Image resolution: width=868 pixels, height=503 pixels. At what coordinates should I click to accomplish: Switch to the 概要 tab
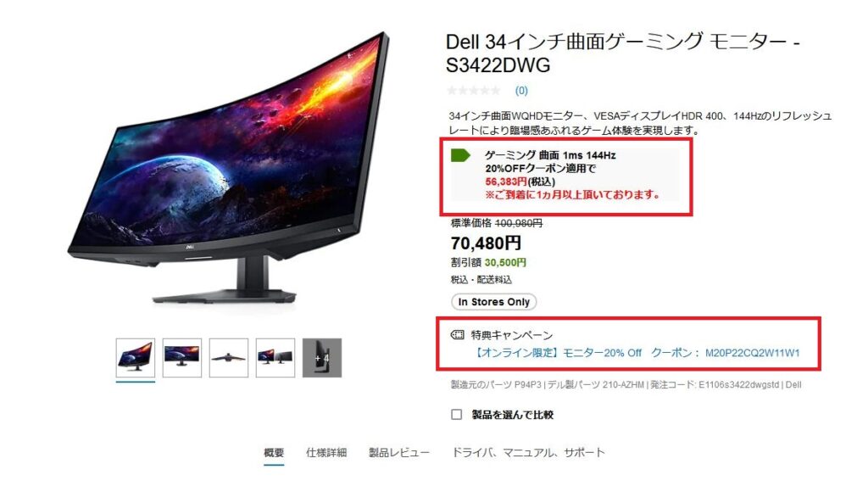(x=274, y=453)
